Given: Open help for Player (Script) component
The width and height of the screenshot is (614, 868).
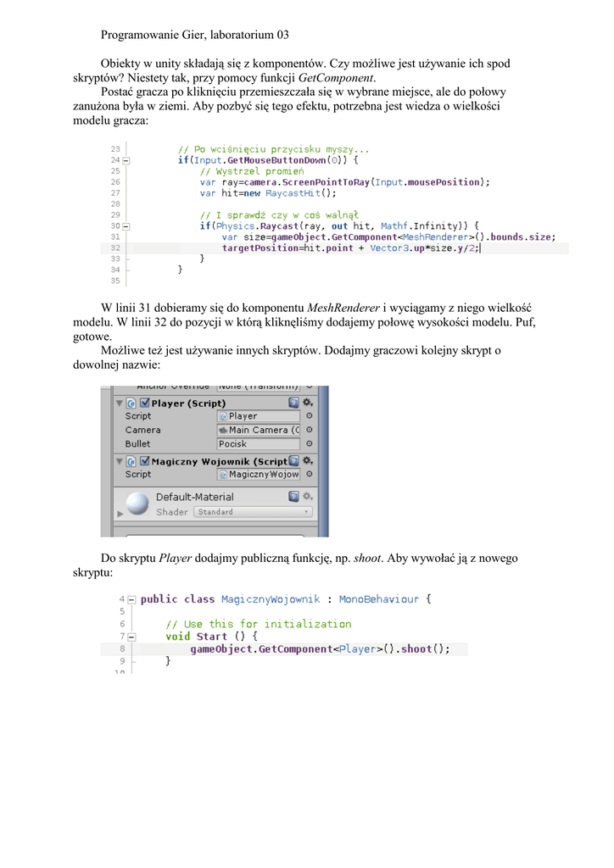Looking at the screenshot, I should tap(293, 403).
